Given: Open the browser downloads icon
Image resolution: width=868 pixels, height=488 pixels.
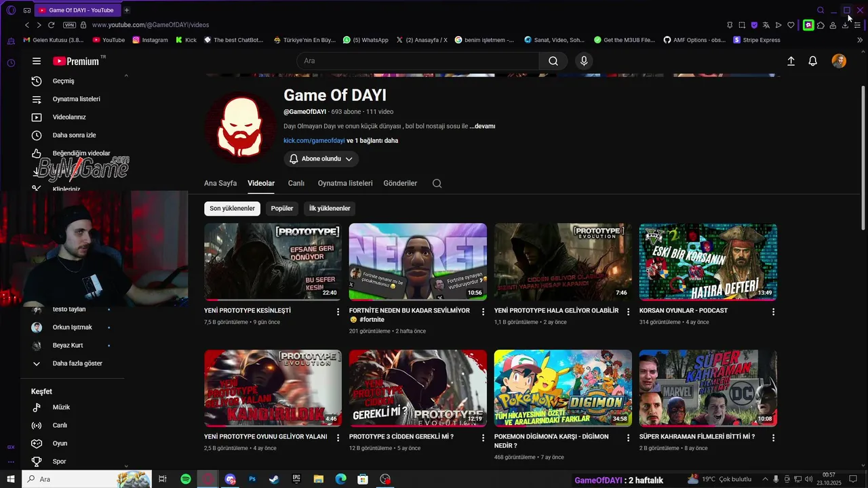Looking at the screenshot, I should coord(845,25).
